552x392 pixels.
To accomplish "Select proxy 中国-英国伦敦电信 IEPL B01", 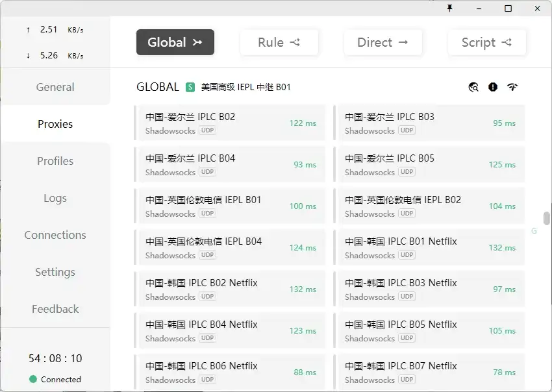I will [229, 206].
